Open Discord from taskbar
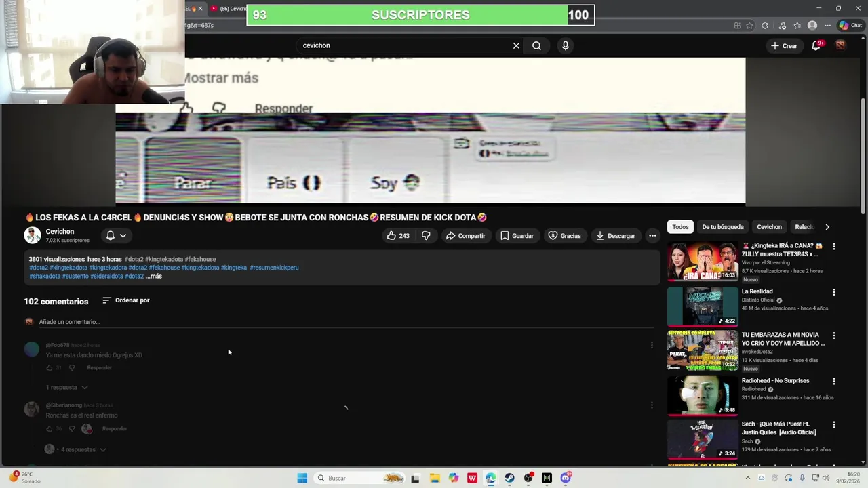This screenshot has height=488, width=868. click(566, 478)
